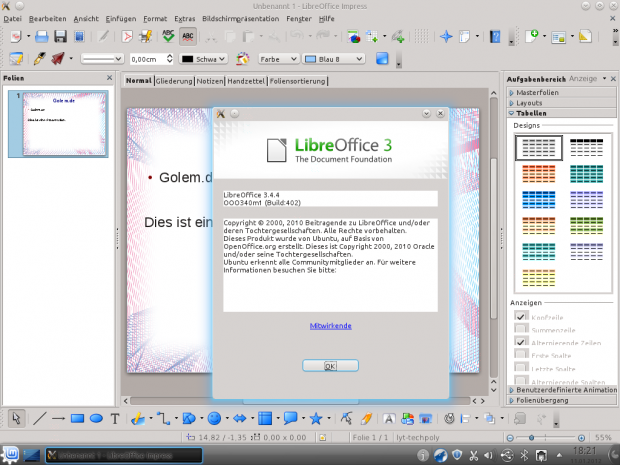620x465 pixels.
Task: Click the Save floppy disk icon
Action: point(60,36)
